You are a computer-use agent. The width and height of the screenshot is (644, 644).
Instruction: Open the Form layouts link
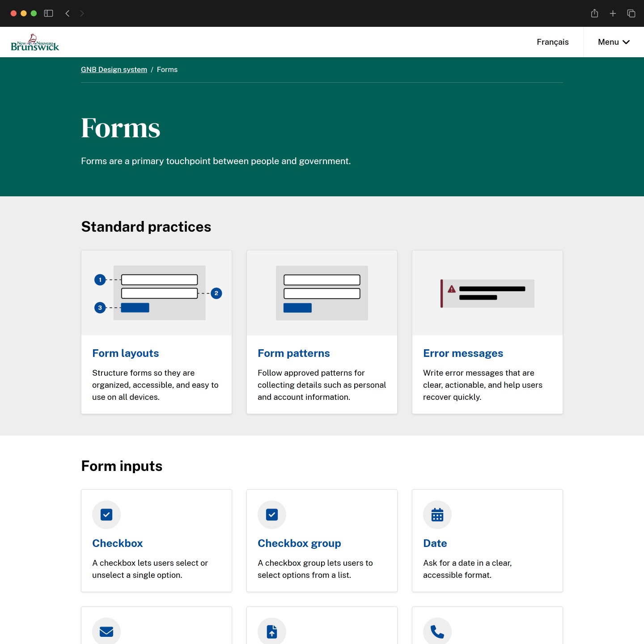(x=125, y=353)
